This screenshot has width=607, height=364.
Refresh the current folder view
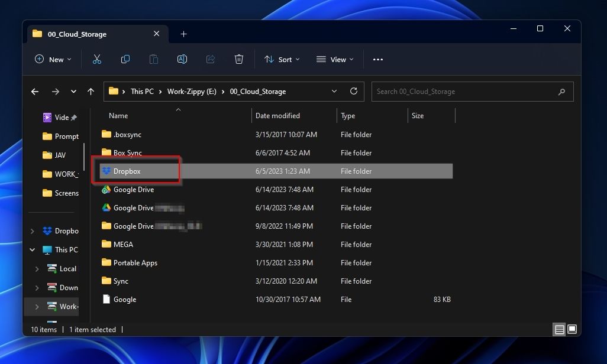[354, 92]
